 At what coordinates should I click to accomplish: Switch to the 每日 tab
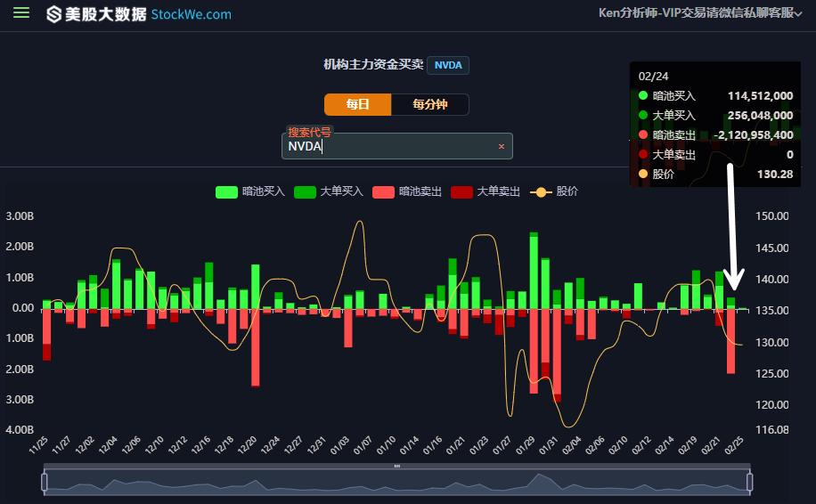point(357,104)
